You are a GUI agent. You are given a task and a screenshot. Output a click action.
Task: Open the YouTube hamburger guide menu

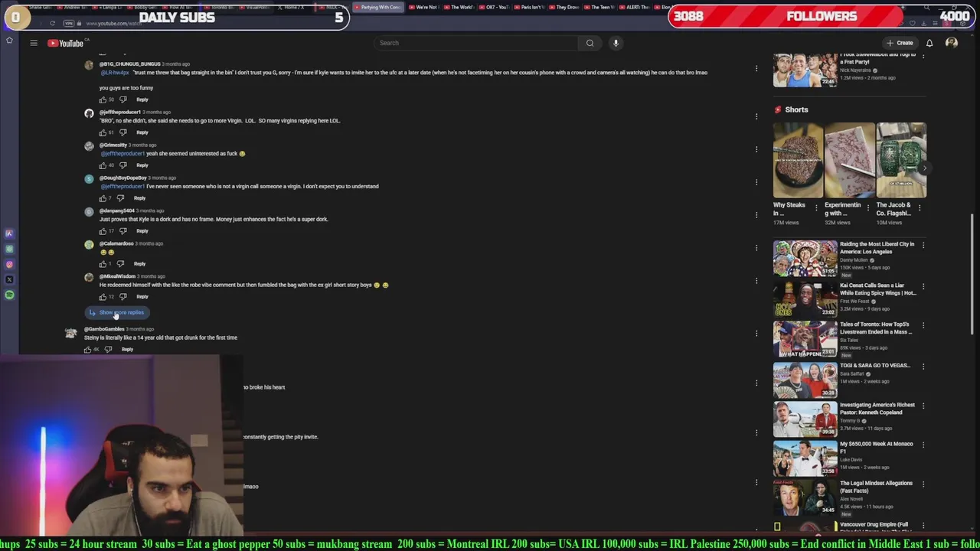pyautogui.click(x=34, y=43)
